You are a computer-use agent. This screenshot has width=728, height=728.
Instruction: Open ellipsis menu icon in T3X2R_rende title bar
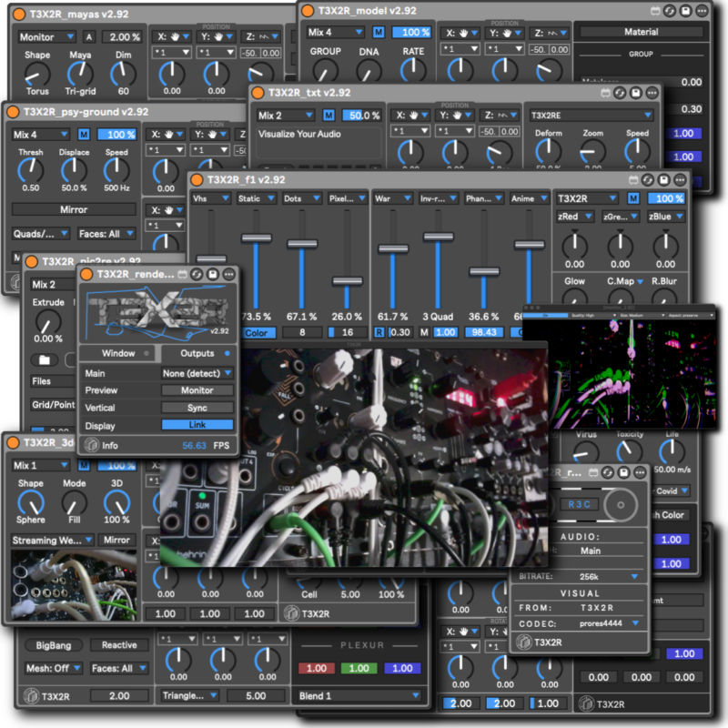click(229, 275)
